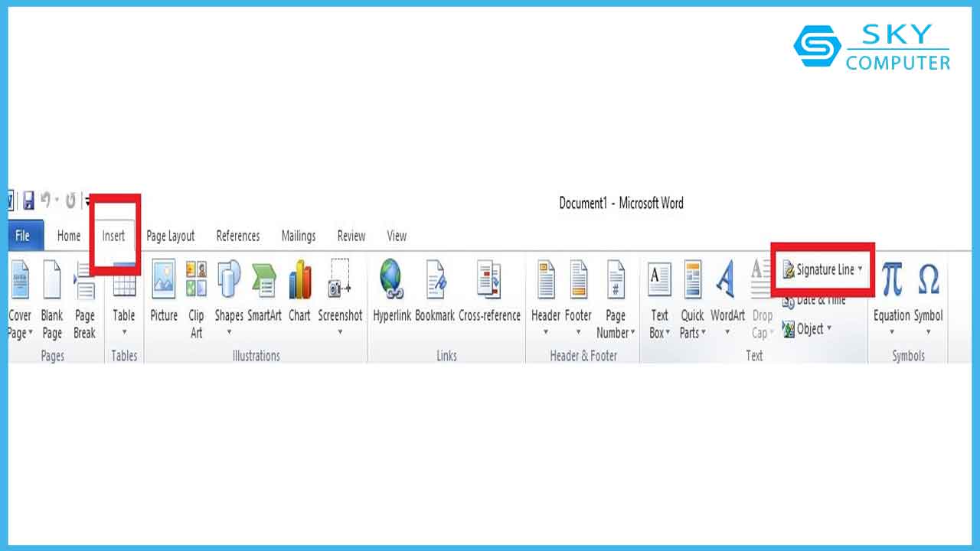Insert a Picture from file
The height and width of the screenshot is (551, 980).
click(x=164, y=292)
